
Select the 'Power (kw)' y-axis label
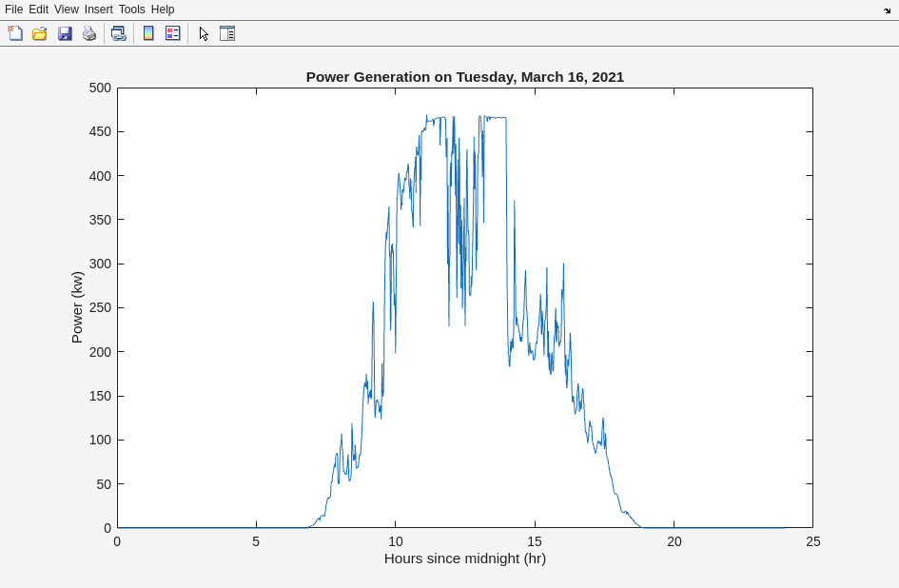[78, 307]
